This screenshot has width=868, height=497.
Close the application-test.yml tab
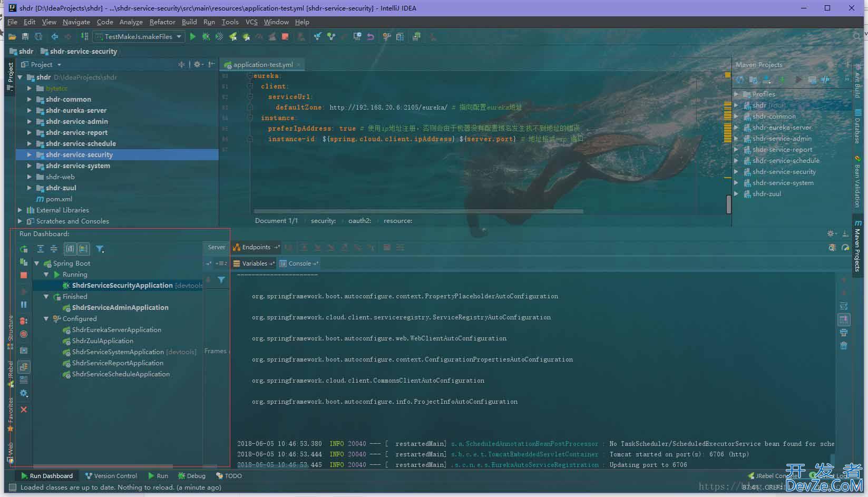click(x=298, y=65)
